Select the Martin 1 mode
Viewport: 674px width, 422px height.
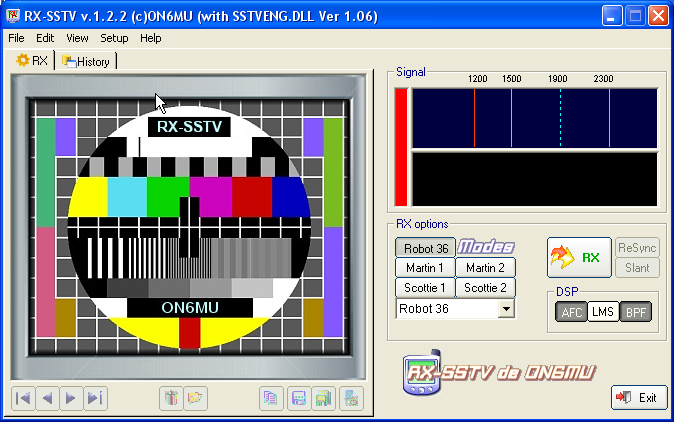click(425, 268)
